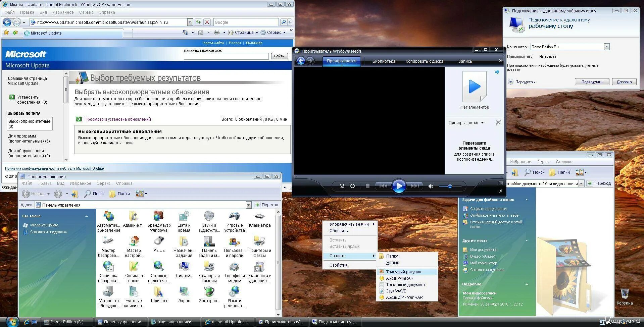Collapse Подробно panel in Мои видеозаписи
Image resolution: width=644 pixels, height=327 pixels.
[x=527, y=284]
